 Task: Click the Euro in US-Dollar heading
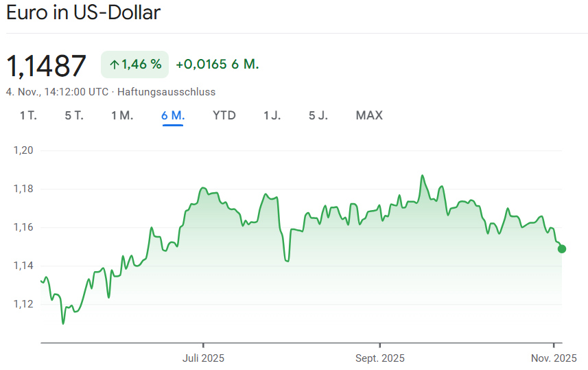83,13
